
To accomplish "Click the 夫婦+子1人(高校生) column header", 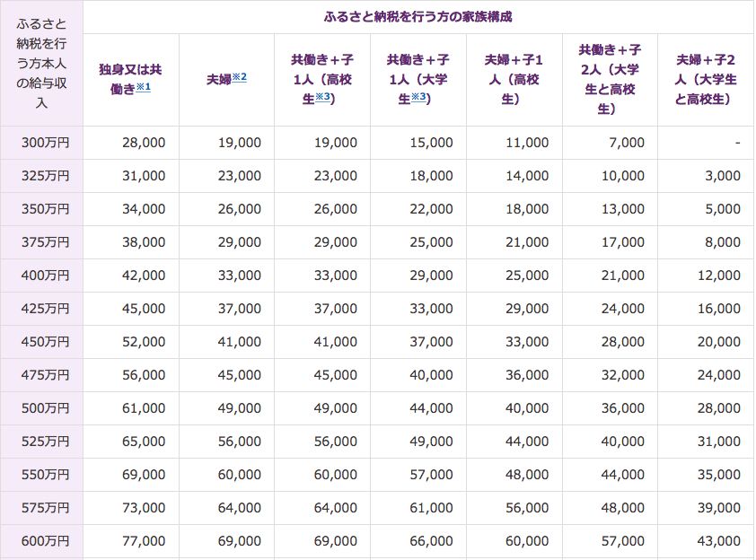I will (x=514, y=80).
